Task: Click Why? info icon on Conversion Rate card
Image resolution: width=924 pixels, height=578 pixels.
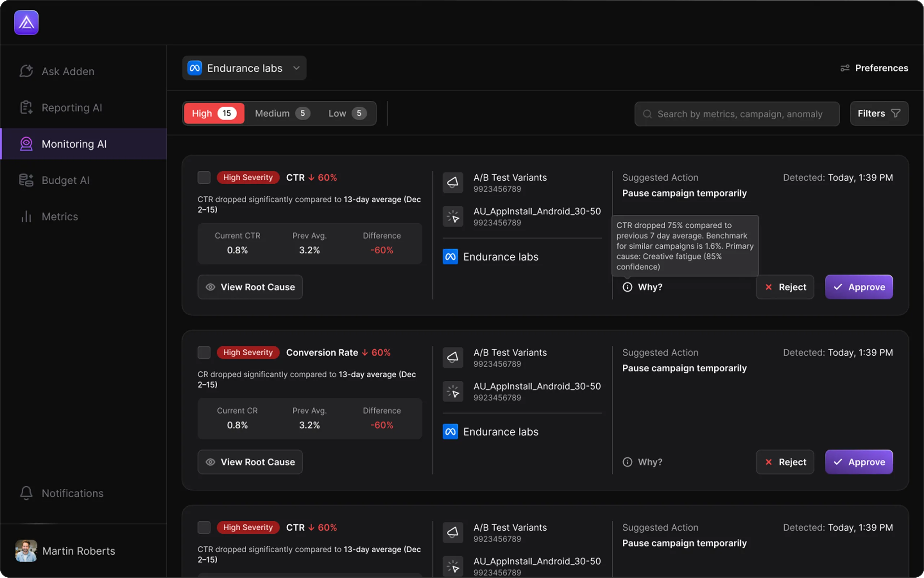Action: coord(627,462)
